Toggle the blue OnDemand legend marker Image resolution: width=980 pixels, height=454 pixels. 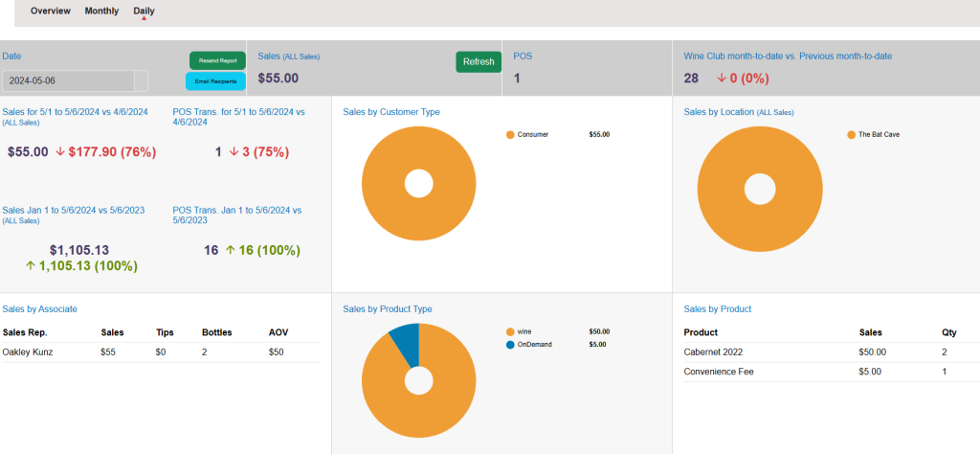click(x=510, y=344)
